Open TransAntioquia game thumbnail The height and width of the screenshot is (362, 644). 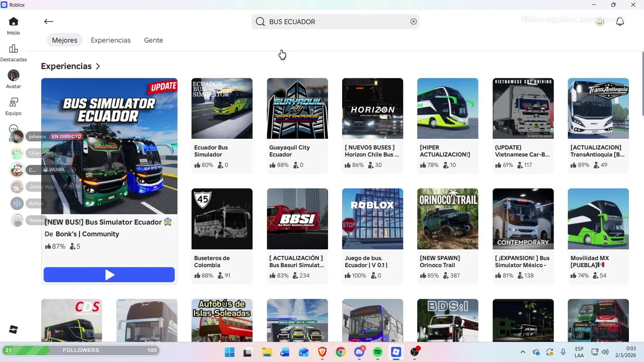598,108
